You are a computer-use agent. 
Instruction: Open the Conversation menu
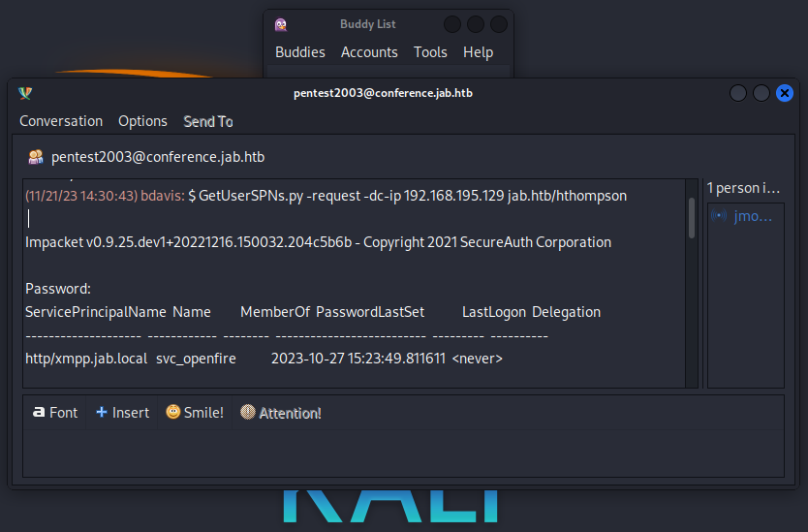61,121
